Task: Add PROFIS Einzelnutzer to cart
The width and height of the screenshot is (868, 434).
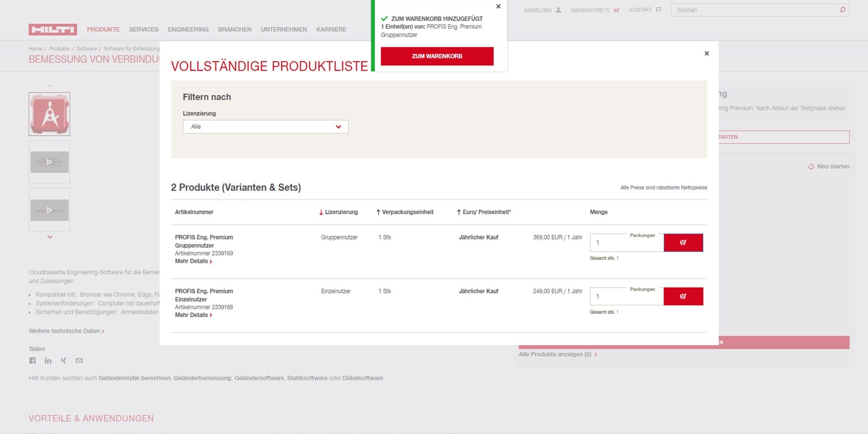Action: 683,297
